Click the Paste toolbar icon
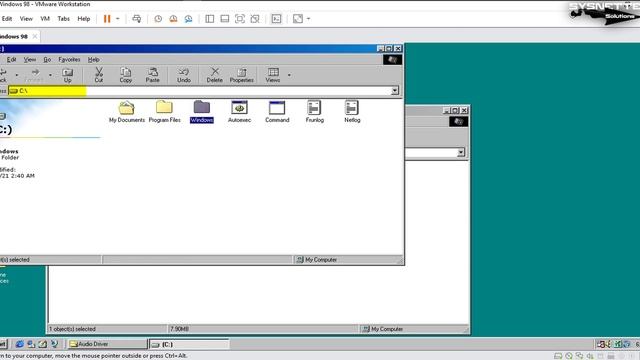Image resolution: width=640 pixels, height=360 pixels. coord(153,75)
